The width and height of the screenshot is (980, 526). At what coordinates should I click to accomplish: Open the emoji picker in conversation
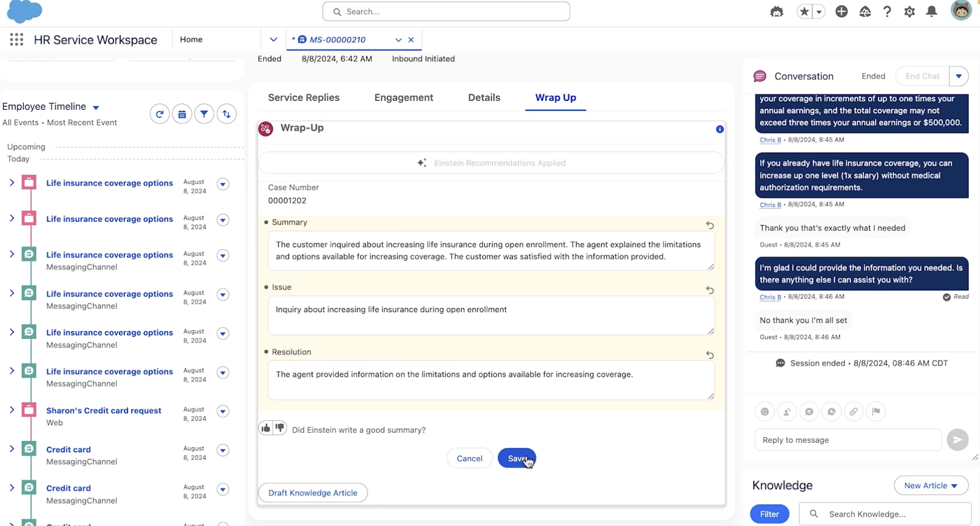(765, 411)
